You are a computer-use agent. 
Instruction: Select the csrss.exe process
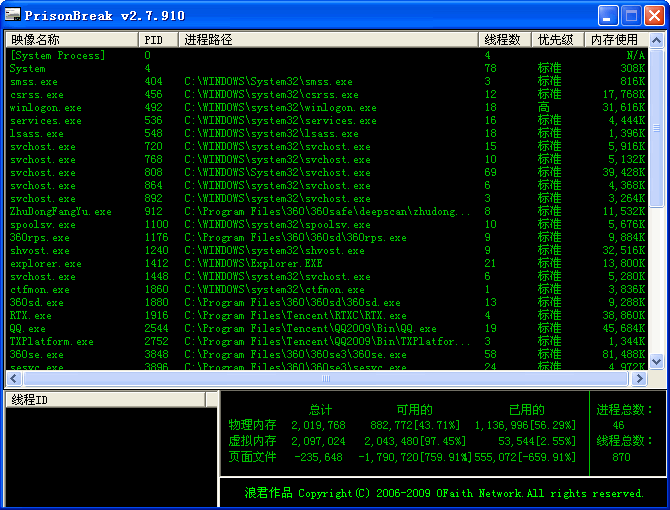tap(327, 94)
